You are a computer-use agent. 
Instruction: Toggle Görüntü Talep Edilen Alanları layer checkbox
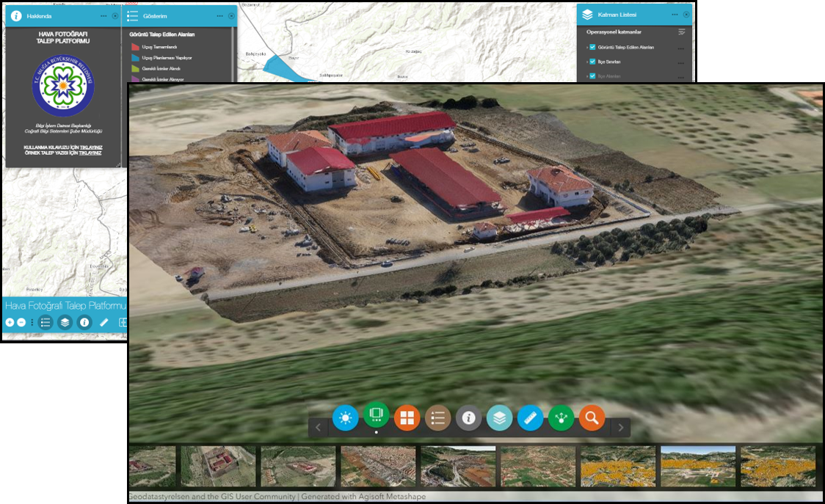[x=592, y=48]
